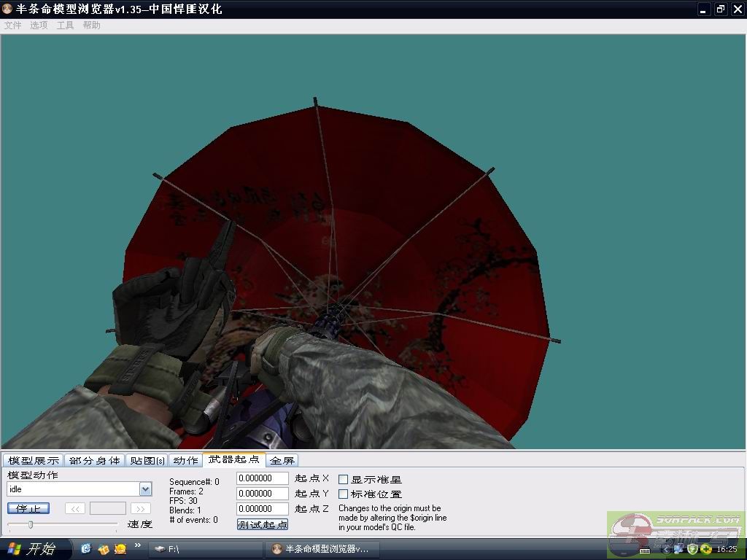This screenshot has width=747, height=560.
Task: Click the second quick launch icon
Action: coord(103,548)
